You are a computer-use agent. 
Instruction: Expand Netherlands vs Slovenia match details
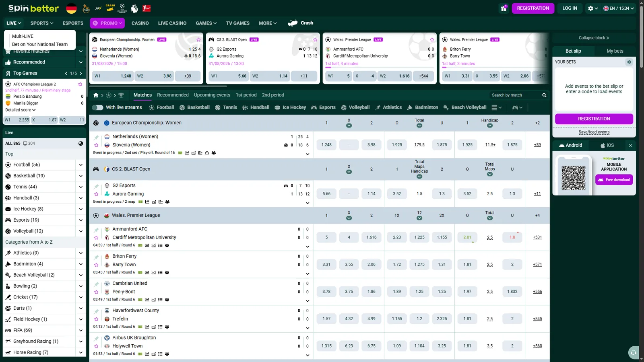[x=308, y=154]
